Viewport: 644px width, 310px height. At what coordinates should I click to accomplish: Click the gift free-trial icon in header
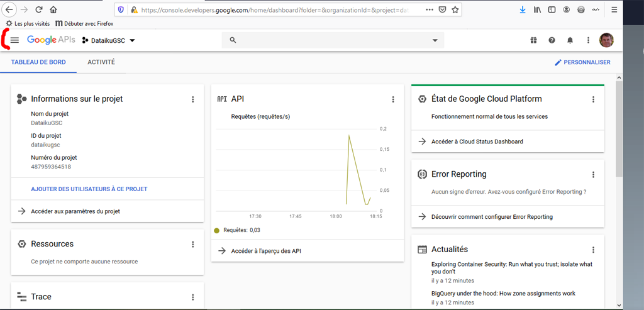click(x=533, y=40)
